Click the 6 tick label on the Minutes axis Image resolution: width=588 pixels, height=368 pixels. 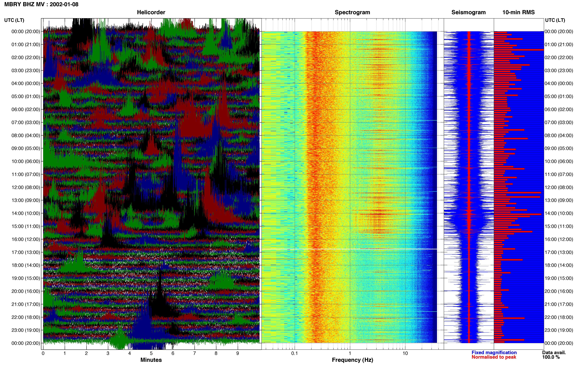173,353
